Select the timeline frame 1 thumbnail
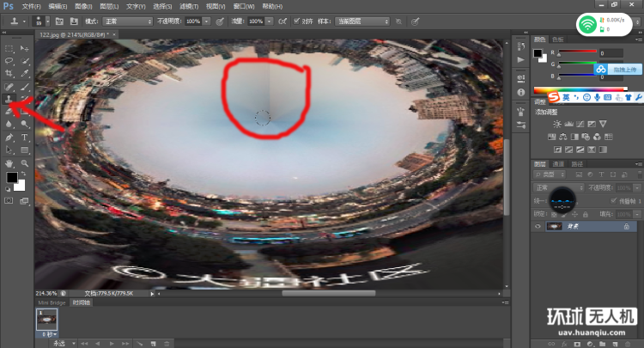644x348 pixels. 46,318
